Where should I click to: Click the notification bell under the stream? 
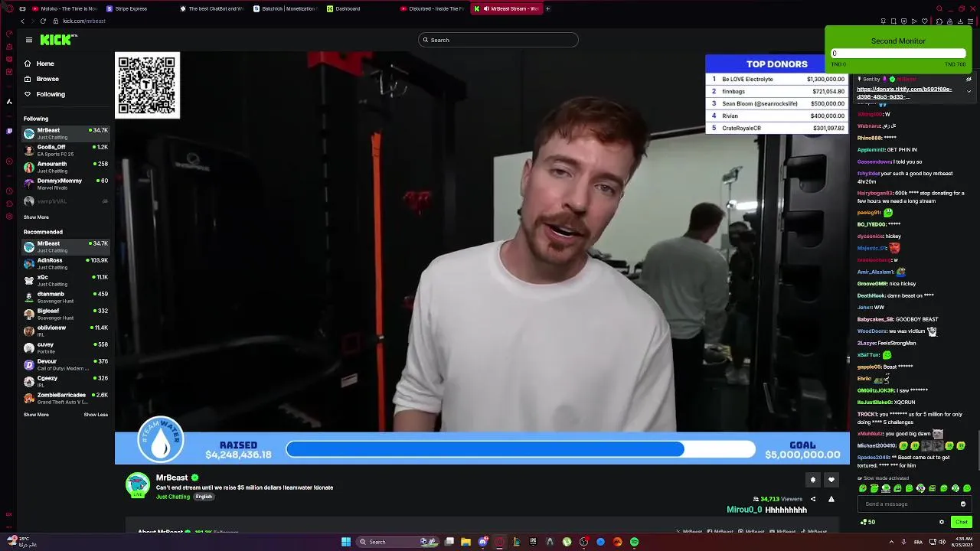click(x=813, y=480)
